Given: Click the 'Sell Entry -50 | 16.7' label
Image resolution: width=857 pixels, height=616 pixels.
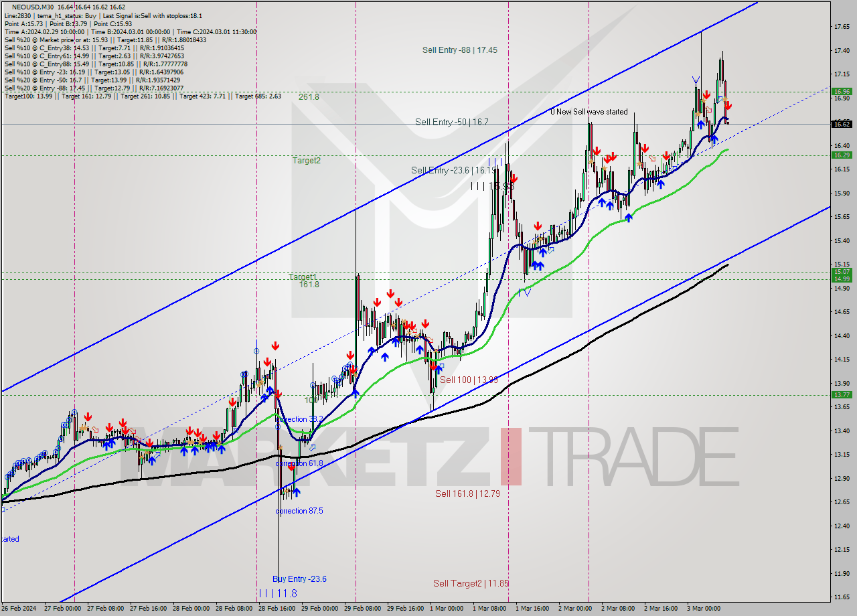Looking at the screenshot, I should pos(452,122).
